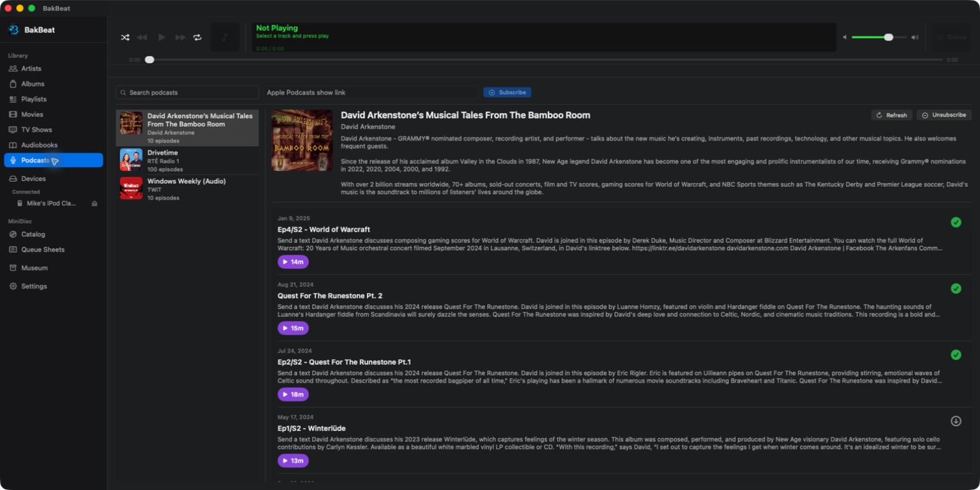The height and width of the screenshot is (490, 980).
Task: Play Quest For The Runestone Pt.1 (18m)
Action: (293, 394)
